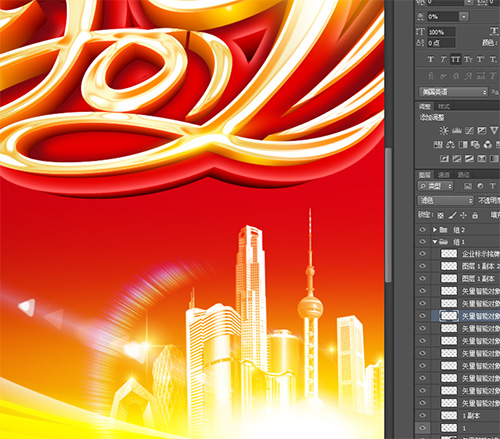
Task: Click the vertical baseline shift 0 点 field
Action: (441, 43)
